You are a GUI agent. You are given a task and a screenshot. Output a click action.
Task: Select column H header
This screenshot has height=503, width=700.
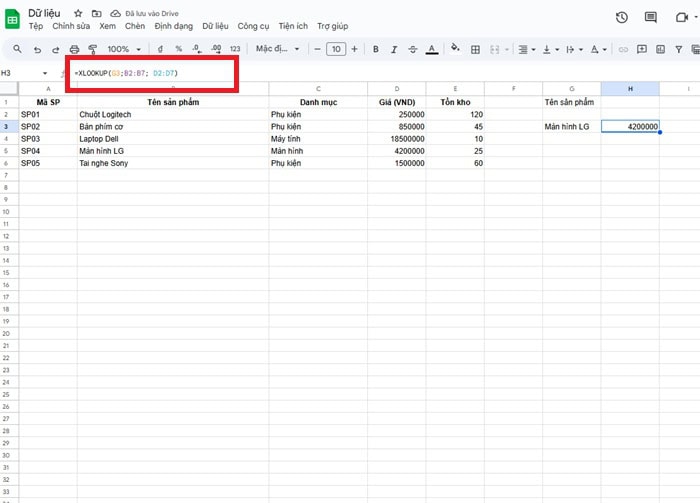[x=630, y=89]
